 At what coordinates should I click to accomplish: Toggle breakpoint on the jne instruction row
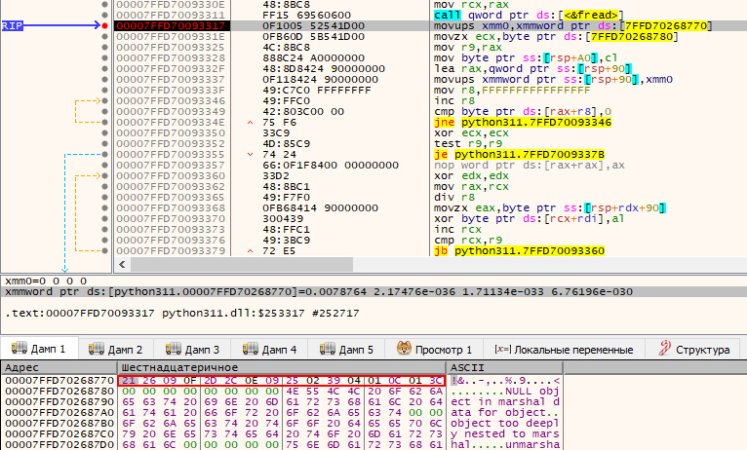coord(105,121)
